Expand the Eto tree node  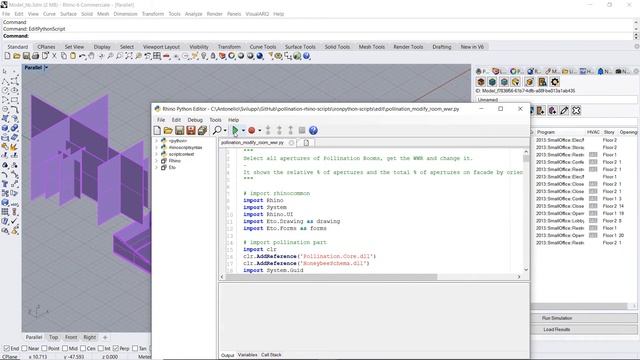point(156,167)
